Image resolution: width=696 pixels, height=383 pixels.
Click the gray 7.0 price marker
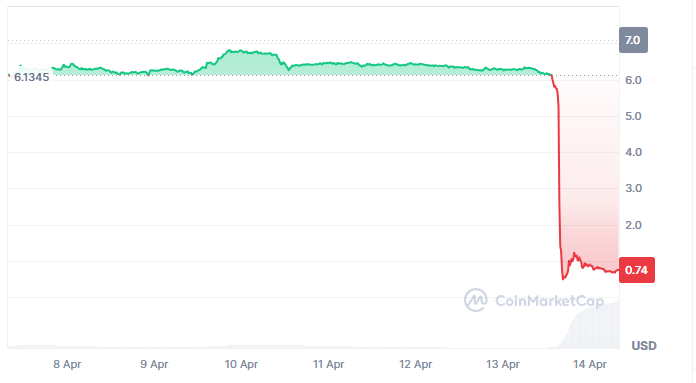[633, 40]
